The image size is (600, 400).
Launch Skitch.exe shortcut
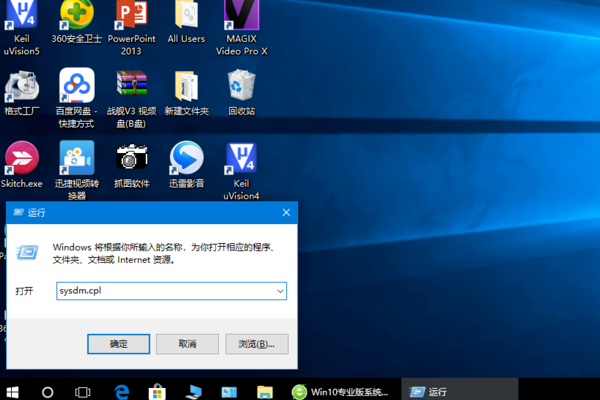coord(22,165)
